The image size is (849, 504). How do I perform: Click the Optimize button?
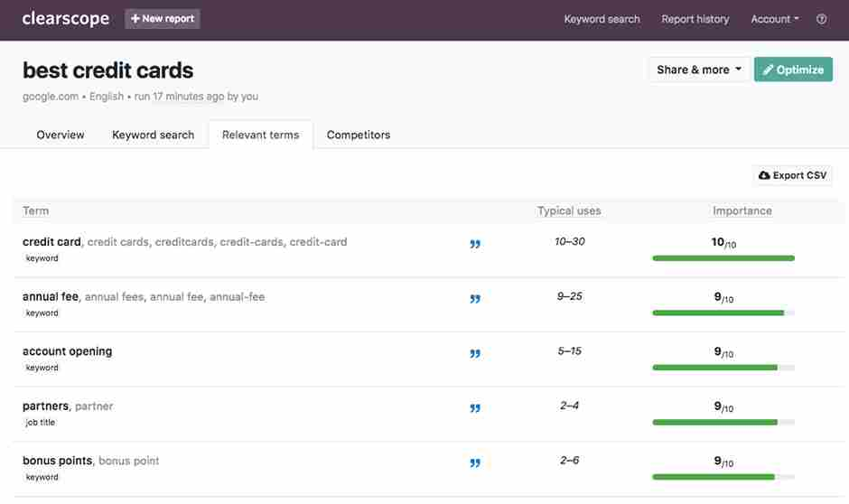tap(793, 70)
